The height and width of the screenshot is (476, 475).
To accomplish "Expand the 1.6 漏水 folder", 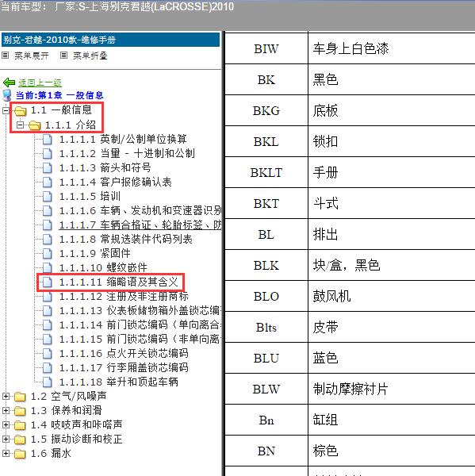I will (6, 454).
